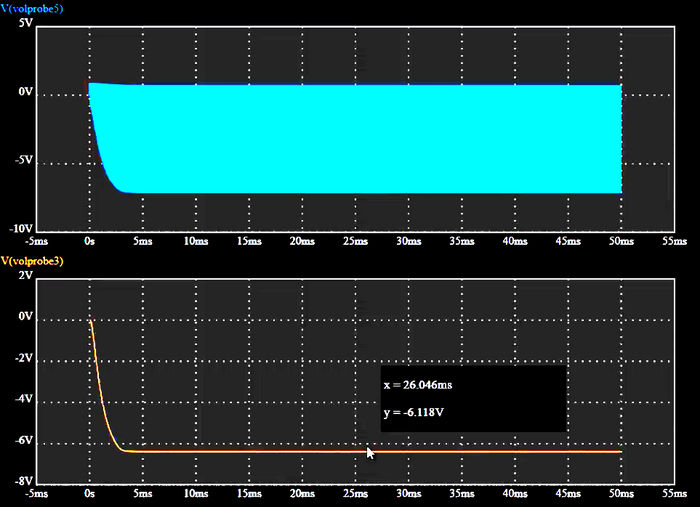
Task: Click the -10V axis label on upper plot
Action: [x=21, y=229]
